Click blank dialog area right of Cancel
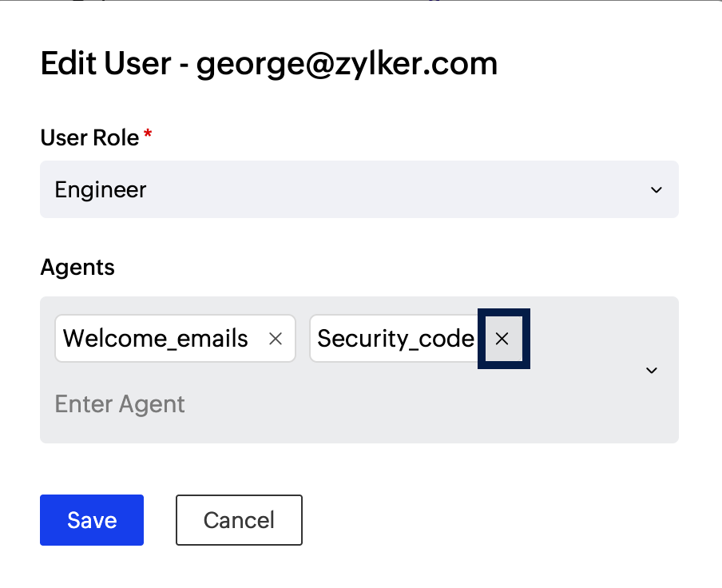This screenshot has width=722, height=588. point(495,520)
